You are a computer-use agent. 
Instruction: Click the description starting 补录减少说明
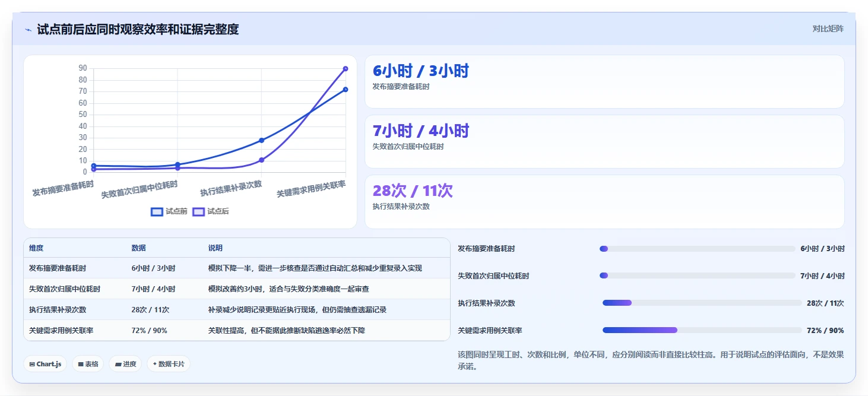point(297,309)
